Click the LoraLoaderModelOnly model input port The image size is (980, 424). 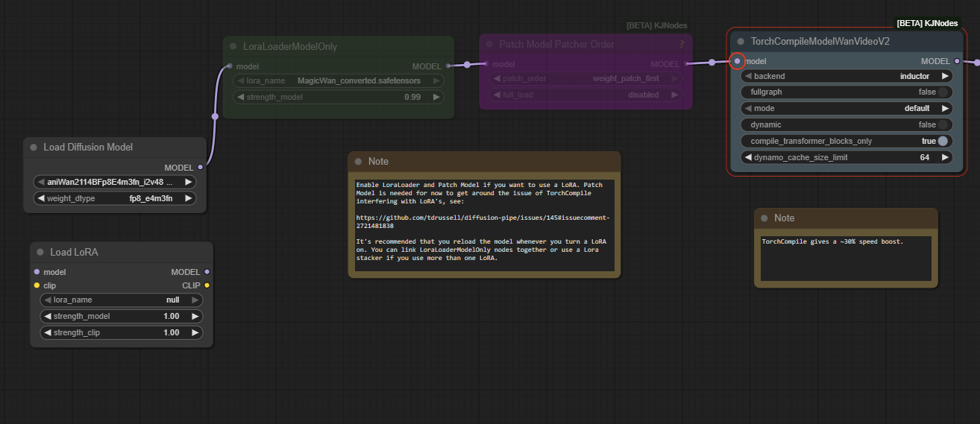(230, 66)
